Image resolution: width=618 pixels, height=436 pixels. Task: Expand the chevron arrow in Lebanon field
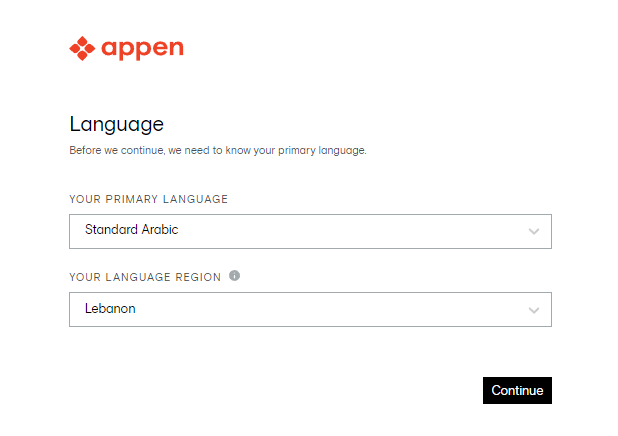pos(534,310)
